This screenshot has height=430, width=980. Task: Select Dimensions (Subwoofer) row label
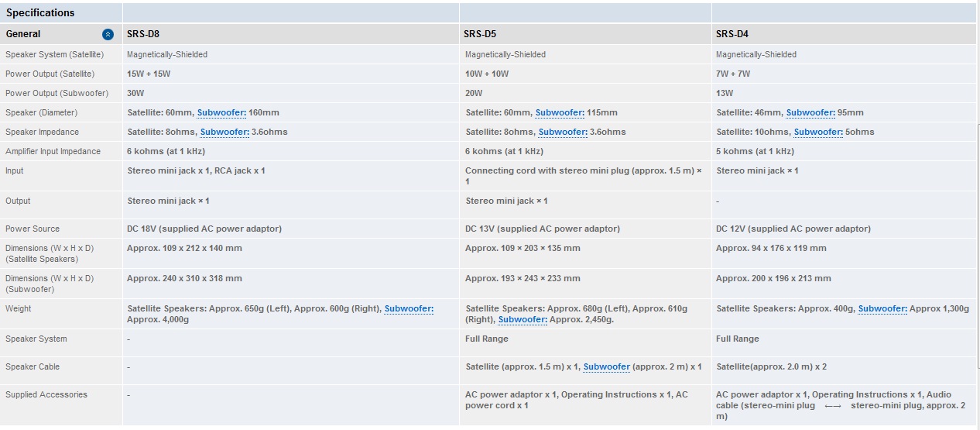point(50,284)
